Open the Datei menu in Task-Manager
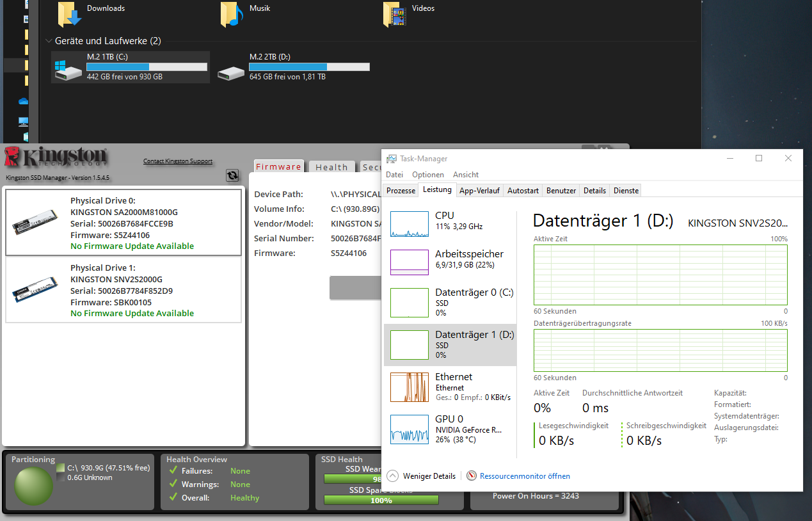812x521 pixels. point(394,175)
